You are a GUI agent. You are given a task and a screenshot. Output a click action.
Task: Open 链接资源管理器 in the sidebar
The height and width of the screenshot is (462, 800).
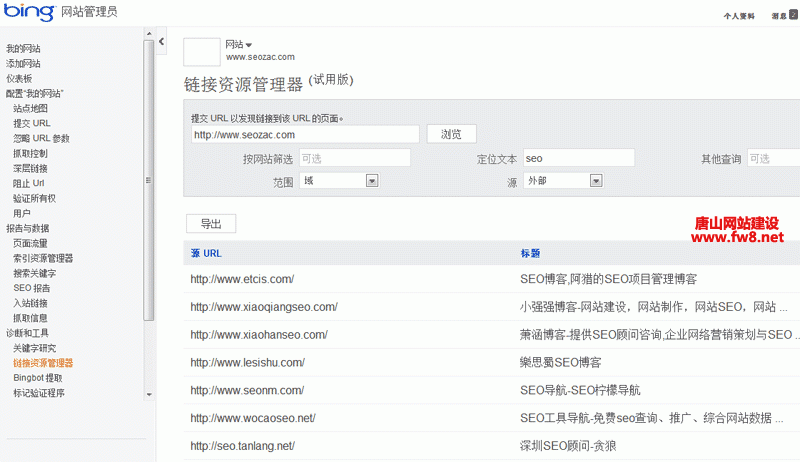click(x=43, y=363)
